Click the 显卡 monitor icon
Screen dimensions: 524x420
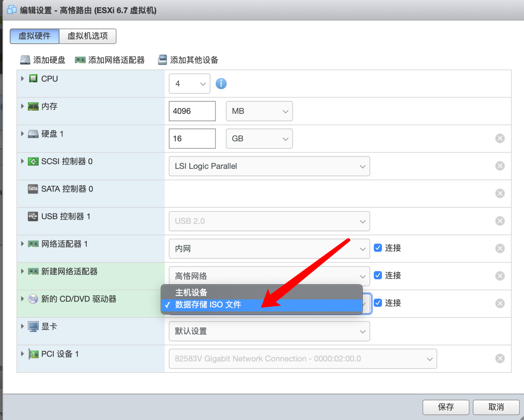click(x=33, y=327)
